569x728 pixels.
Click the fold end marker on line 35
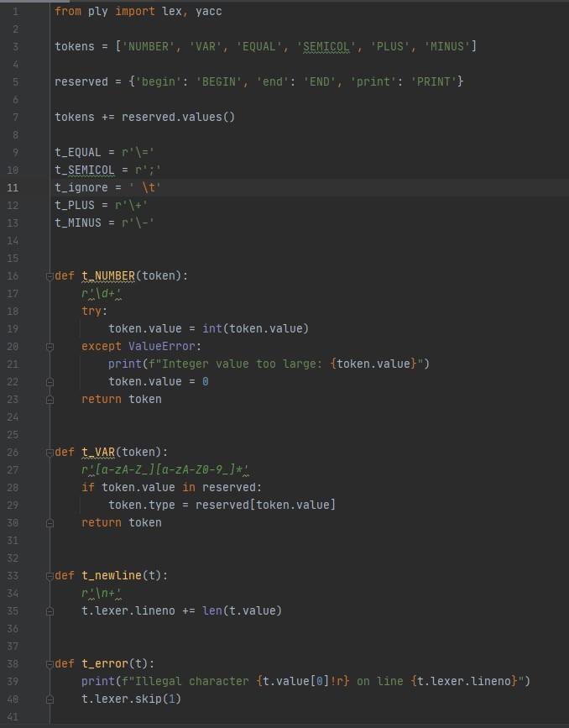[50, 611]
